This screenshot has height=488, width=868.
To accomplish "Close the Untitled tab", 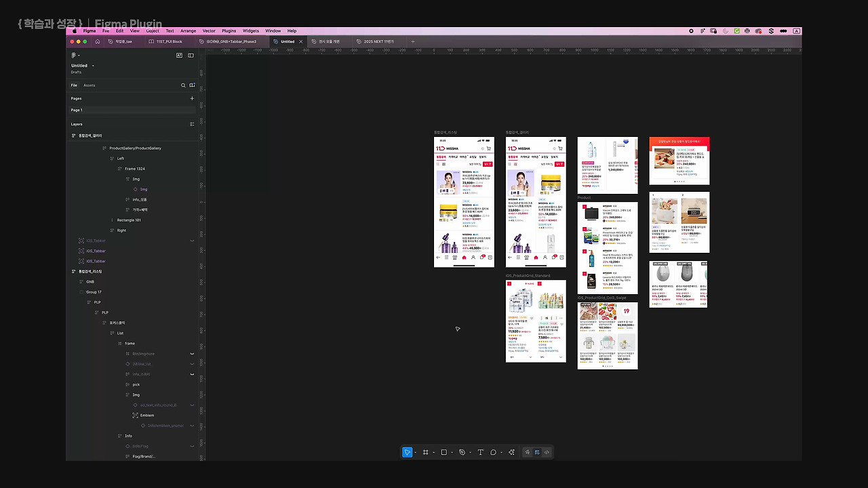I will tap(301, 41).
